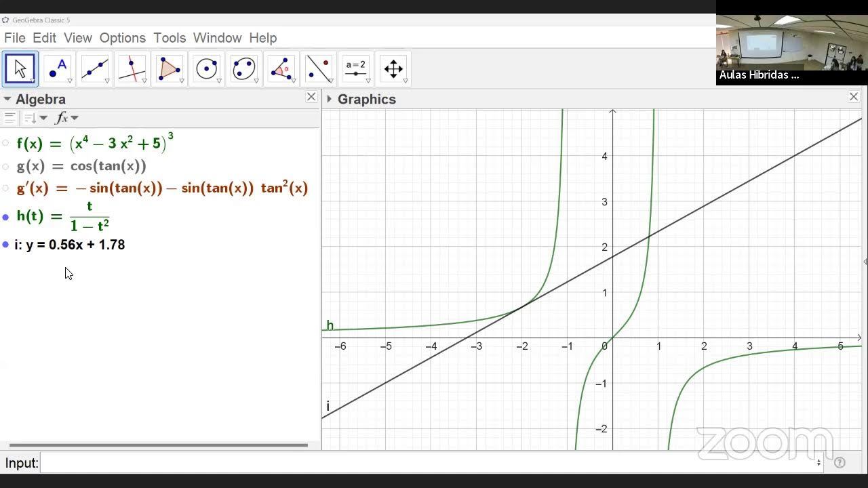Show function g(x) in graphics
Viewport: 868px width, 488px height.
[x=5, y=166]
